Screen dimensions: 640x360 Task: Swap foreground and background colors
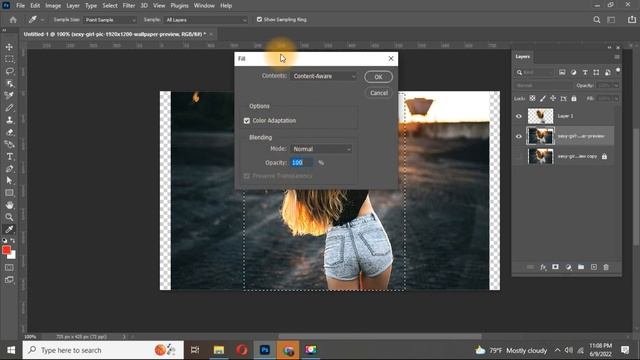(x=13, y=240)
